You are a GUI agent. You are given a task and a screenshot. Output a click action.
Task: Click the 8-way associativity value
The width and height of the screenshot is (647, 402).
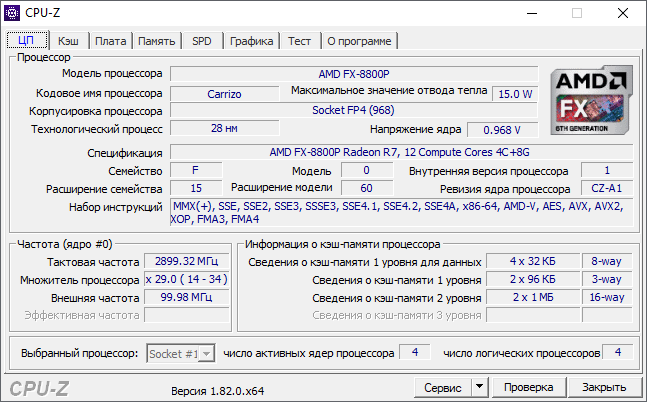coord(607,261)
